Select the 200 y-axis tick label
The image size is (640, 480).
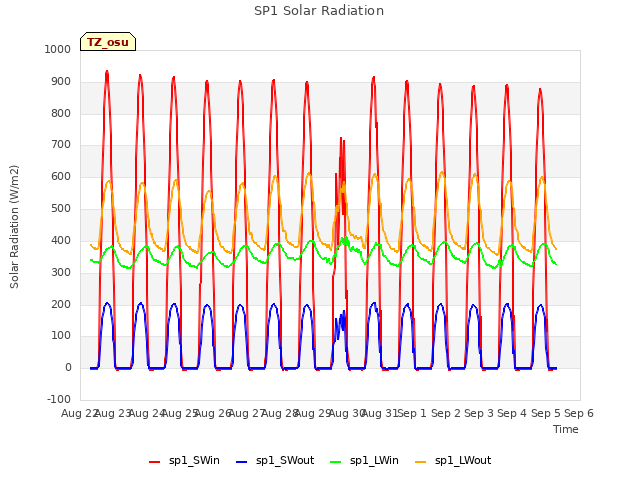point(61,304)
